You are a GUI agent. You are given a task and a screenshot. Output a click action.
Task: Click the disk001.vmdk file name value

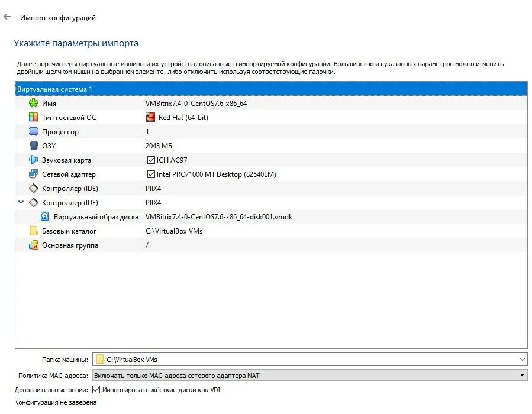click(x=219, y=217)
